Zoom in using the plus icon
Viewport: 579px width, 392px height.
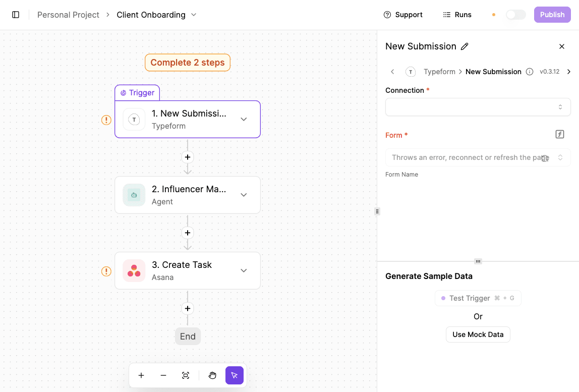click(x=141, y=375)
